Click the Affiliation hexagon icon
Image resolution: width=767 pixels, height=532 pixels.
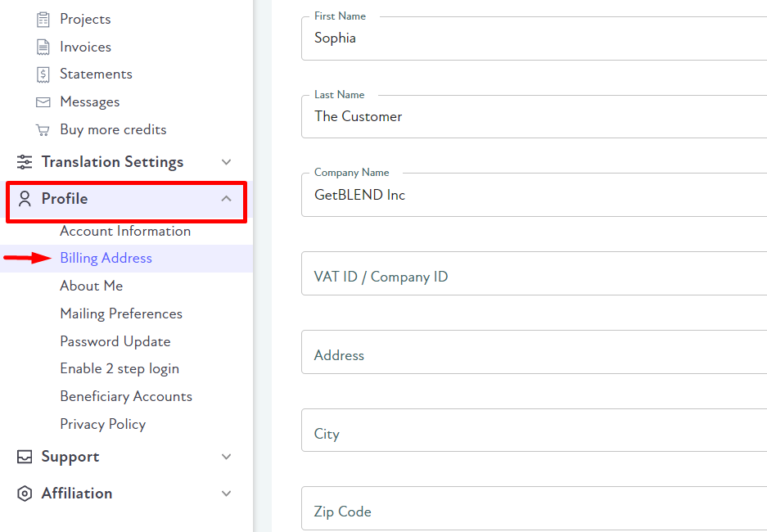tap(25, 494)
